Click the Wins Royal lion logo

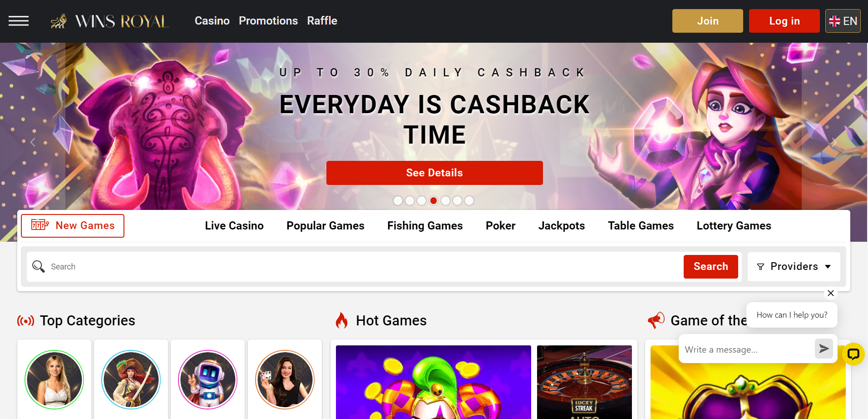[59, 21]
